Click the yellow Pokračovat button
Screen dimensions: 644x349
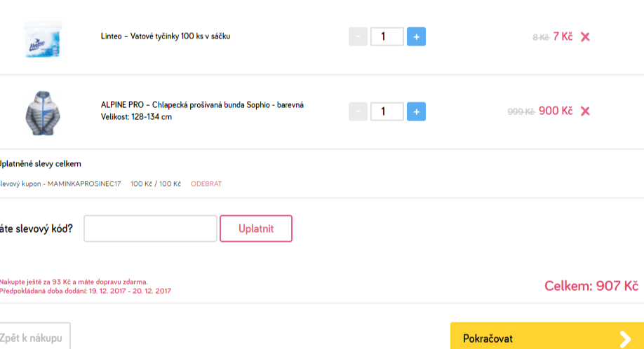tap(547, 336)
